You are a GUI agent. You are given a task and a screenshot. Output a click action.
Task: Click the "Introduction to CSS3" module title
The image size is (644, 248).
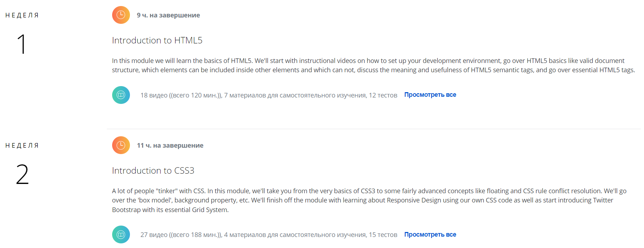click(153, 170)
